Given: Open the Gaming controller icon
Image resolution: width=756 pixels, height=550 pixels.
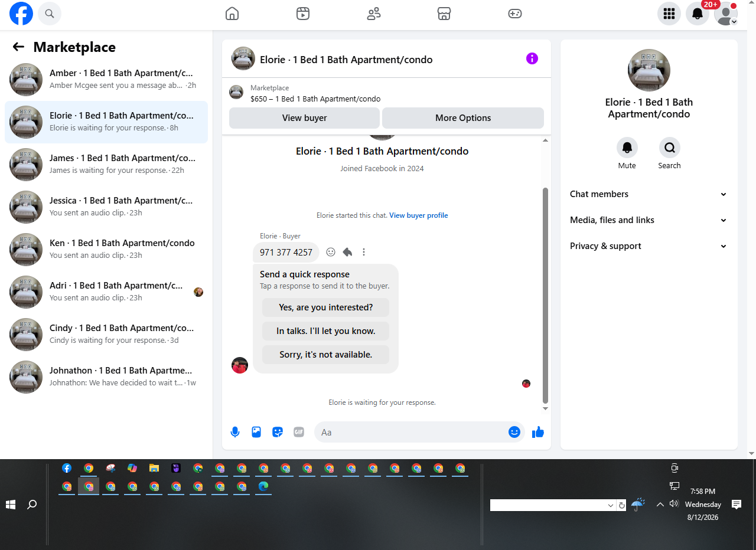Looking at the screenshot, I should (x=515, y=14).
